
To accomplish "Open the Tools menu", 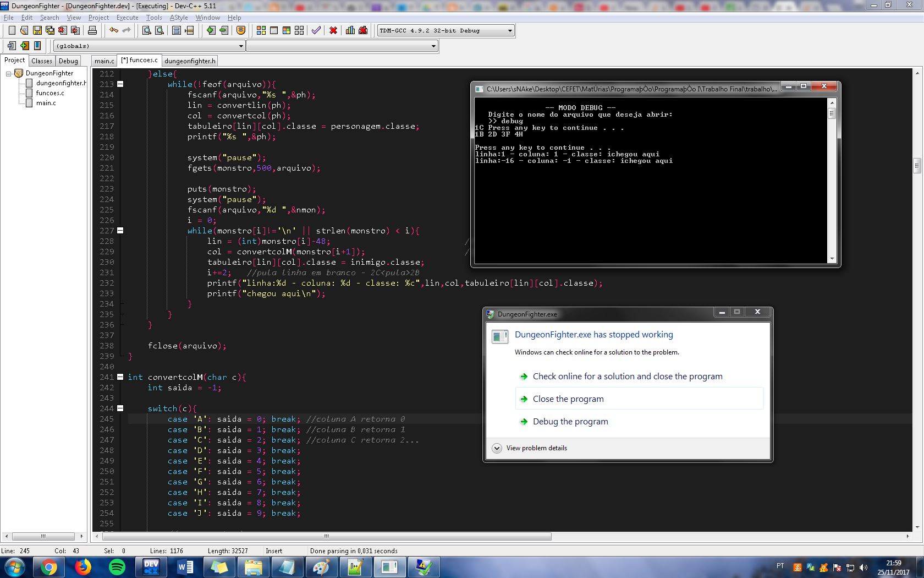I will [154, 18].
